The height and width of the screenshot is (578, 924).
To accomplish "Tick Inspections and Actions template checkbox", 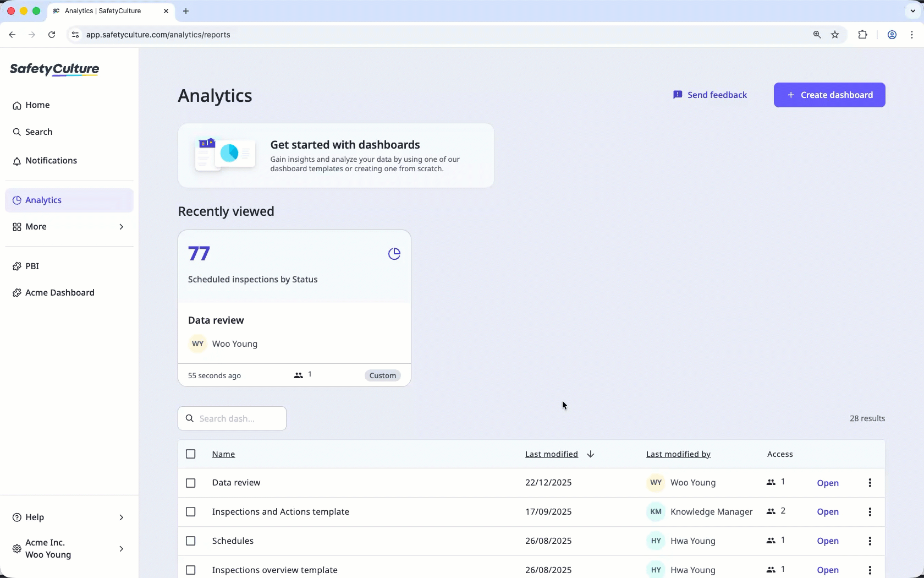I will click(x=191, y=512).
